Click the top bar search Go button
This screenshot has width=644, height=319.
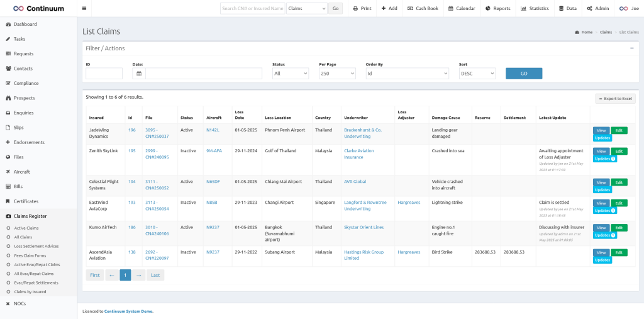click(x=336, y=8)
